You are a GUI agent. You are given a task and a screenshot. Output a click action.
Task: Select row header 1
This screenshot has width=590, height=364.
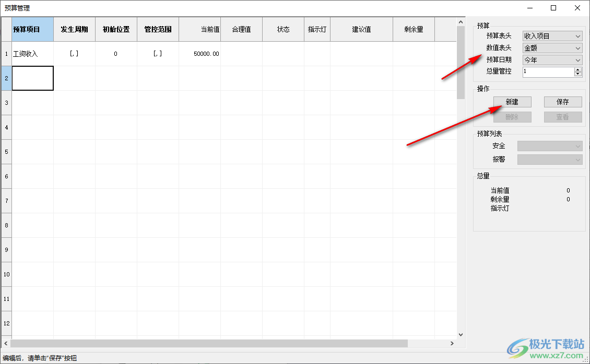point(6,54)
